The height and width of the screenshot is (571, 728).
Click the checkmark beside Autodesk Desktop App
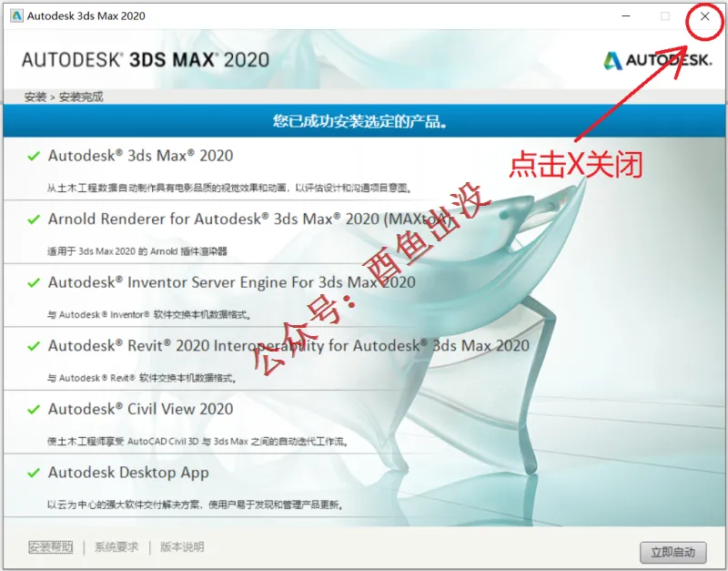click(x=34, y=473)
